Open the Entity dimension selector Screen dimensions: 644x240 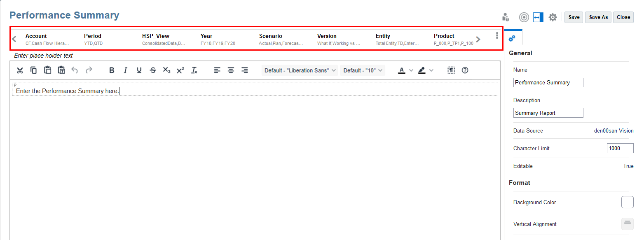[x=398, y=39]
